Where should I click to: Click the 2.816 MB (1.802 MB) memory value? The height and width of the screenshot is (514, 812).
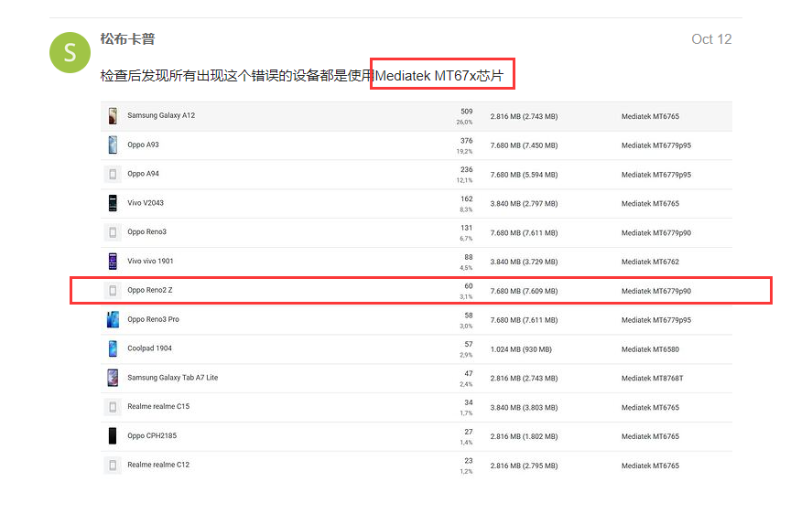click(x=524, y=436)
